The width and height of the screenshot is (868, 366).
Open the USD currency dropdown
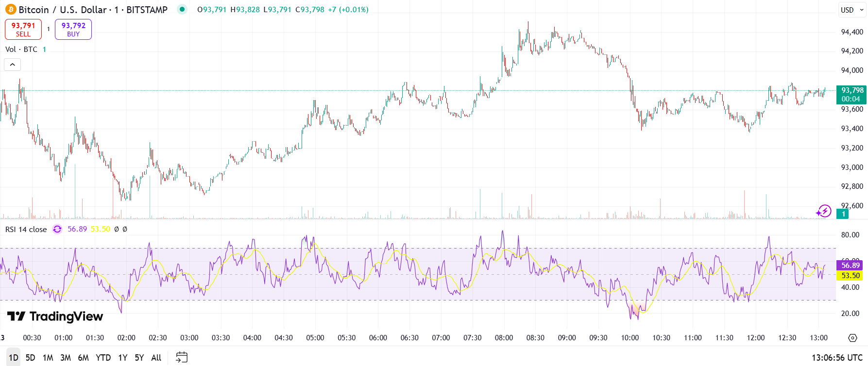852,10
